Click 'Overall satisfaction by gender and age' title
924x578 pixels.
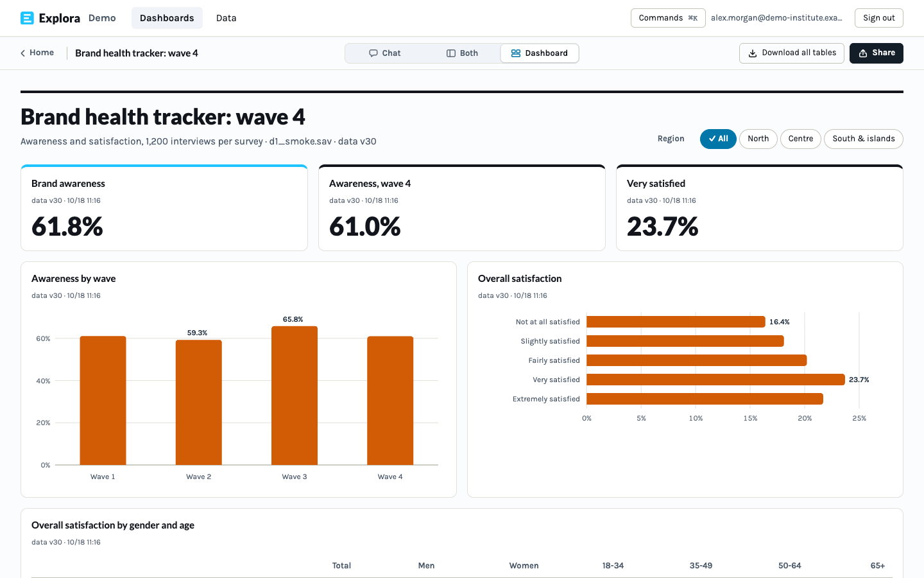[x=113, y=525]
